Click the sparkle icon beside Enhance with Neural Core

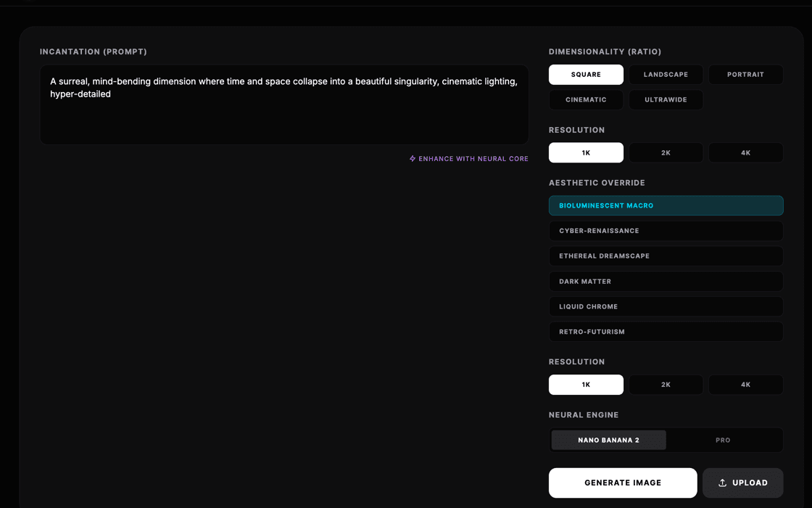tap(413, 159)
